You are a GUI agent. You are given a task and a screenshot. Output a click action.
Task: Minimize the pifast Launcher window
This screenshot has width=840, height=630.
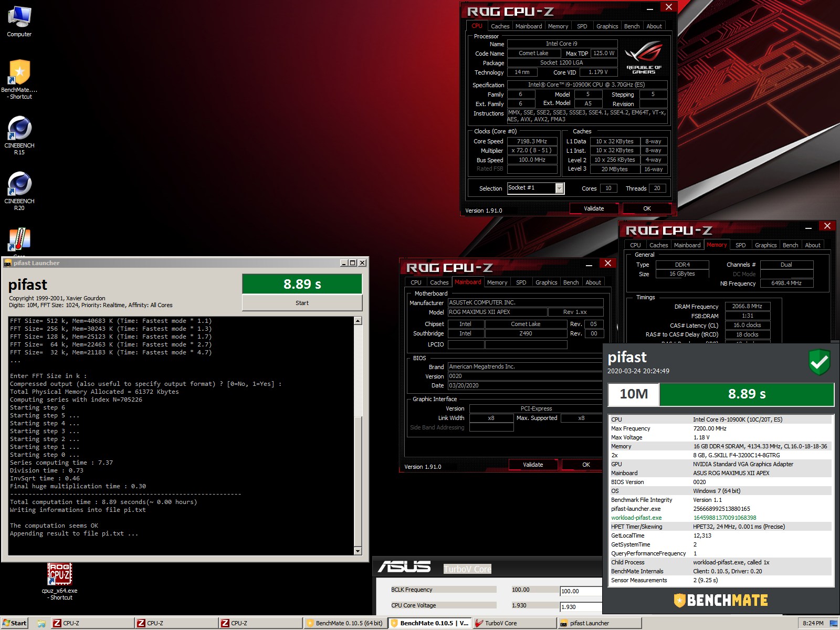(x=343, y=262)
